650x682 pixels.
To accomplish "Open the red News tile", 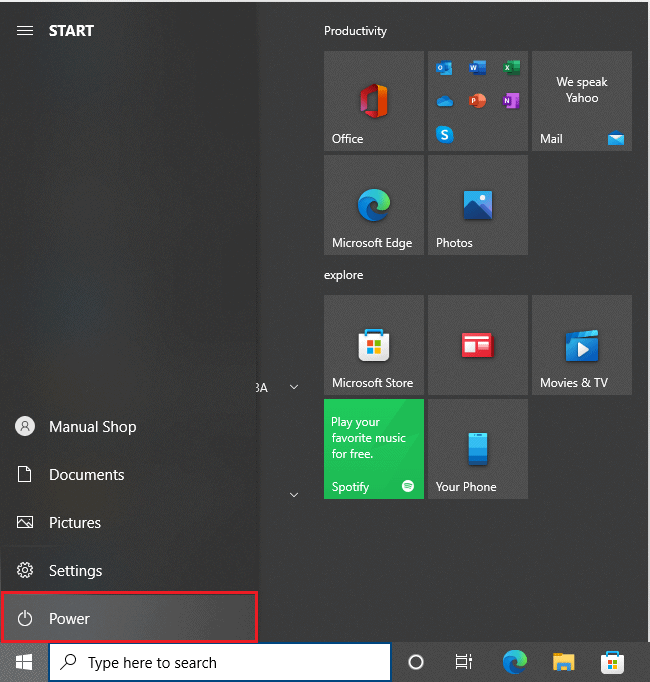I will [x=477, y=345].
